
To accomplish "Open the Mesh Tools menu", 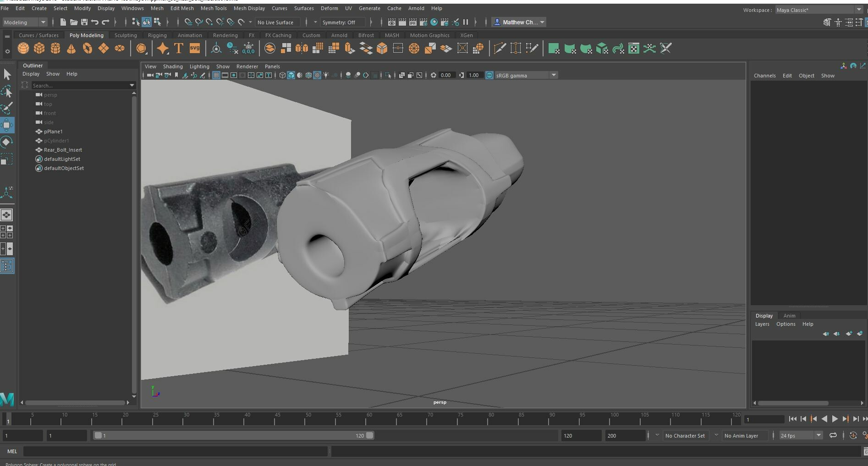I will click(213, 8).
